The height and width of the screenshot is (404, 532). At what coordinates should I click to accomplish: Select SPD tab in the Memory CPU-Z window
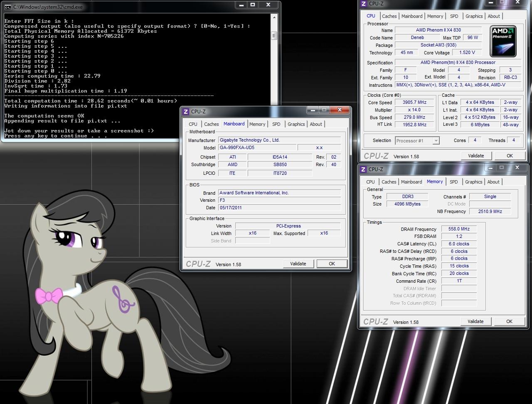[454, 182]
